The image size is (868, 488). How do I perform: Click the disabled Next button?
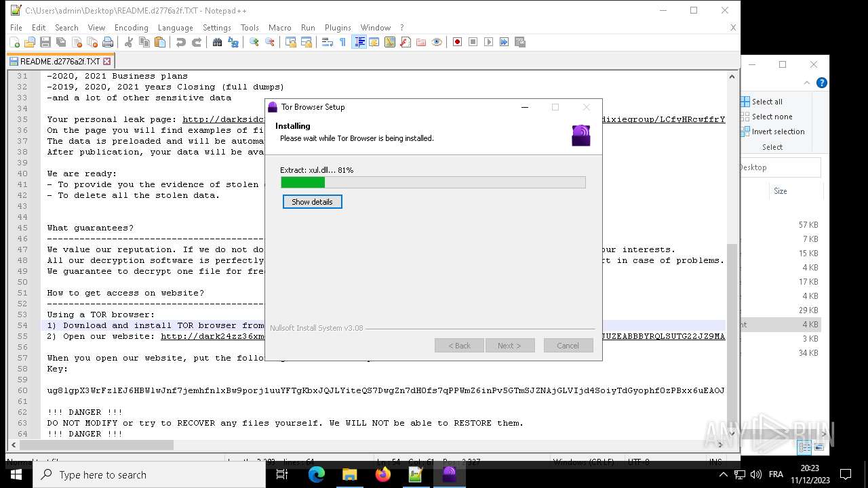(x=509, y=346)
